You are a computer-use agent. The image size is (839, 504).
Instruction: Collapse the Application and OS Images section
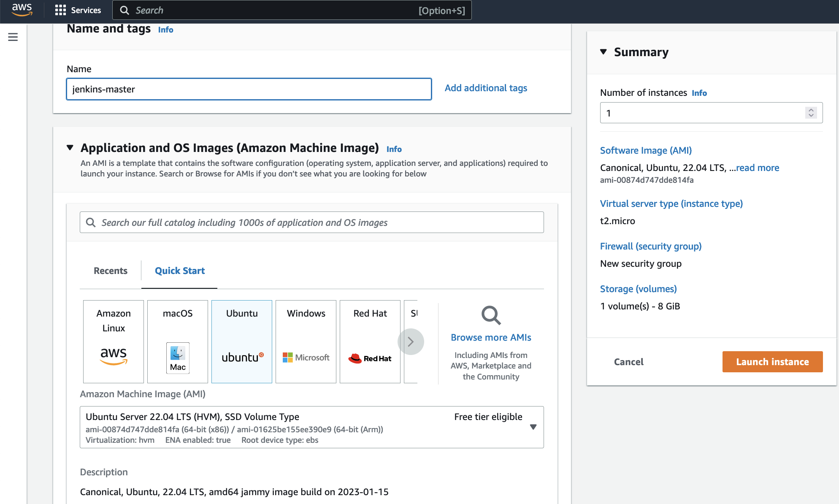click(x=70, y=147)
